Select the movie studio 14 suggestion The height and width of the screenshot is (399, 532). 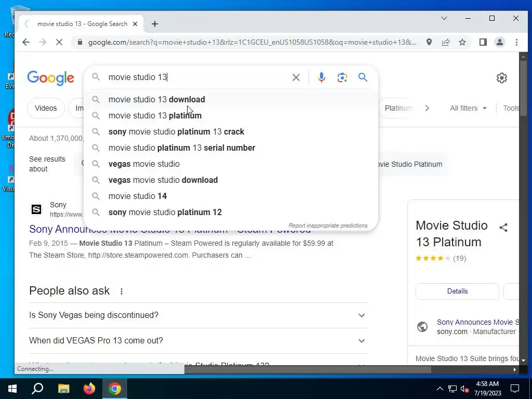231,196
